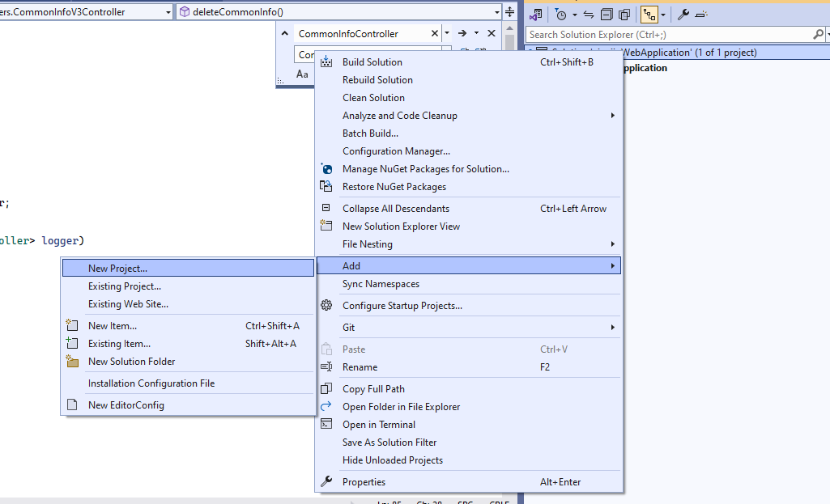Click the Copy Full Path icon

click(x=326, y=388)
